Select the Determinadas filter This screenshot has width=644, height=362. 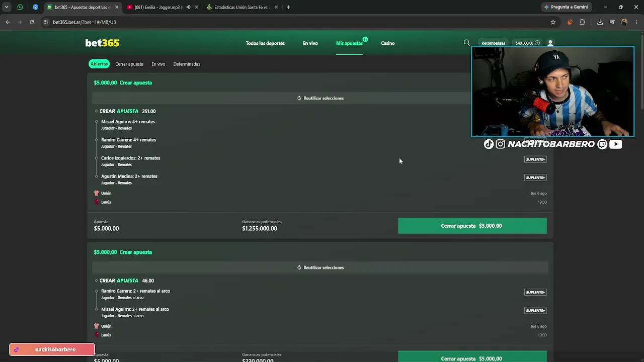click(x=187, y=64)
